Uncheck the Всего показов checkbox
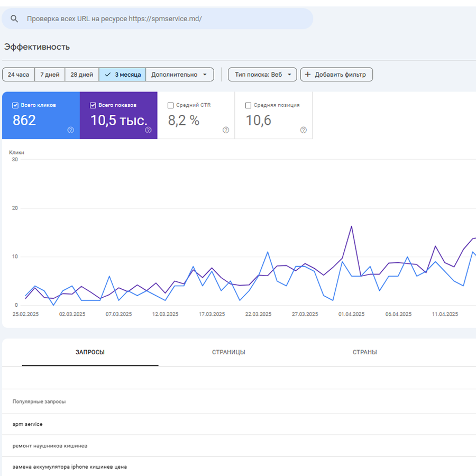The width and height of the screenshot is (476, 476). click(x=93, y=105)
